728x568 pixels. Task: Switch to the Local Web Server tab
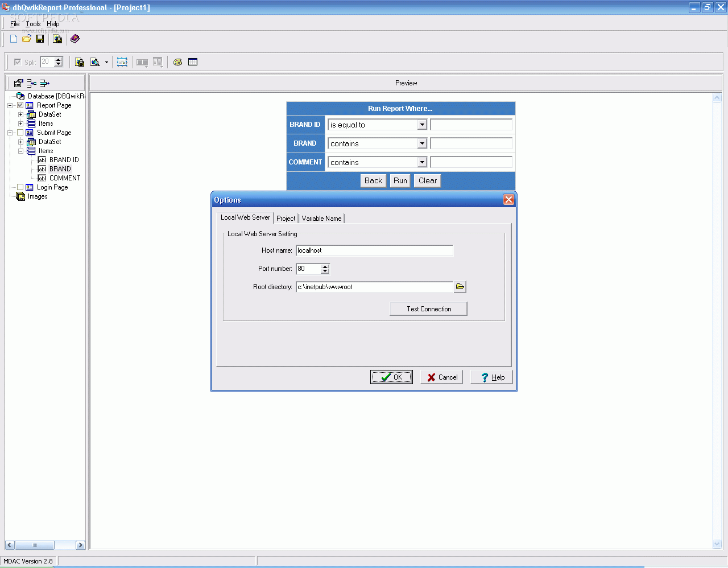(245, 217)
